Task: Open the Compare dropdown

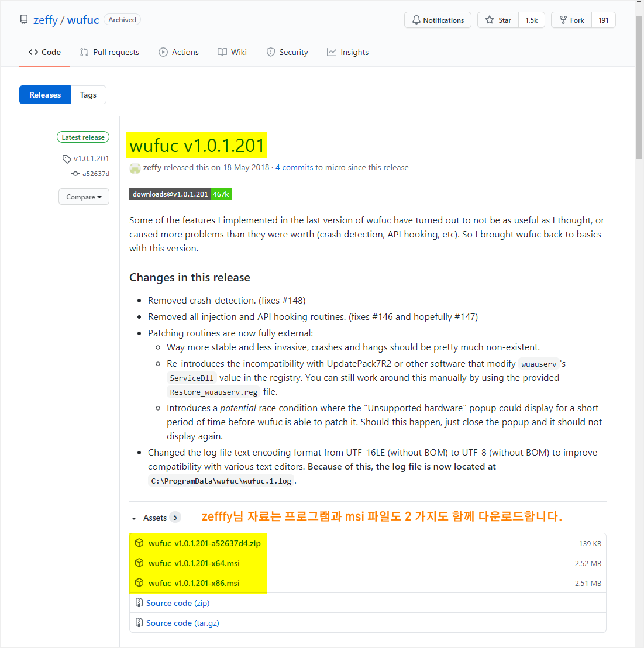Action: (84, 197)
